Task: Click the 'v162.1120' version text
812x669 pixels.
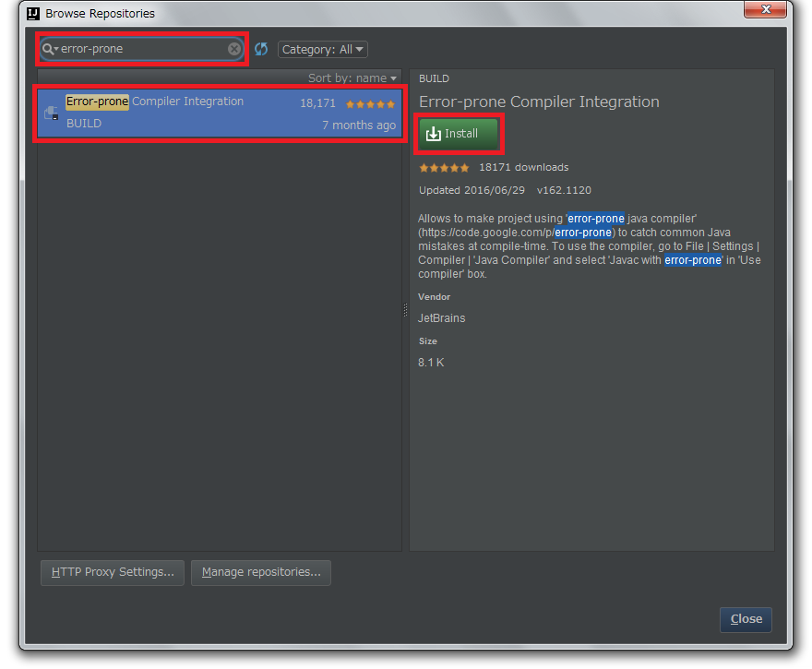Action: click(x=564, y=190)
